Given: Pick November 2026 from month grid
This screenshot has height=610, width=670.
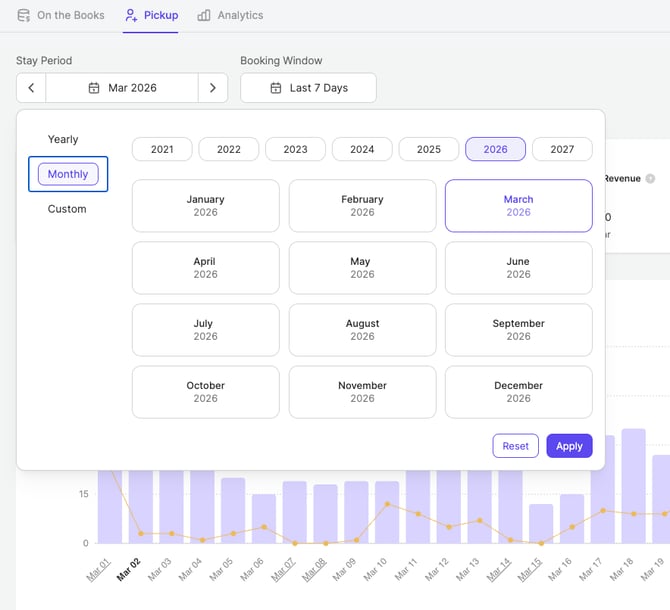Looking at the screenshot, I should [362, 391].
